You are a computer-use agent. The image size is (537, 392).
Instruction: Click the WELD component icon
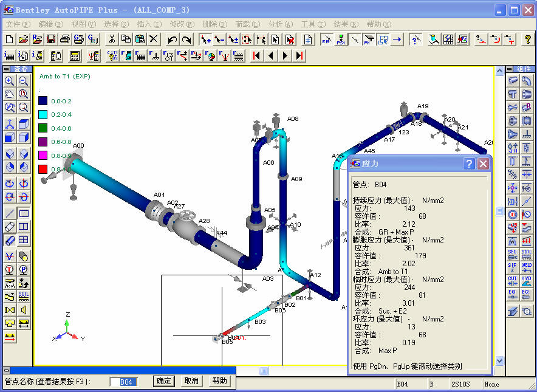[527, 267]
